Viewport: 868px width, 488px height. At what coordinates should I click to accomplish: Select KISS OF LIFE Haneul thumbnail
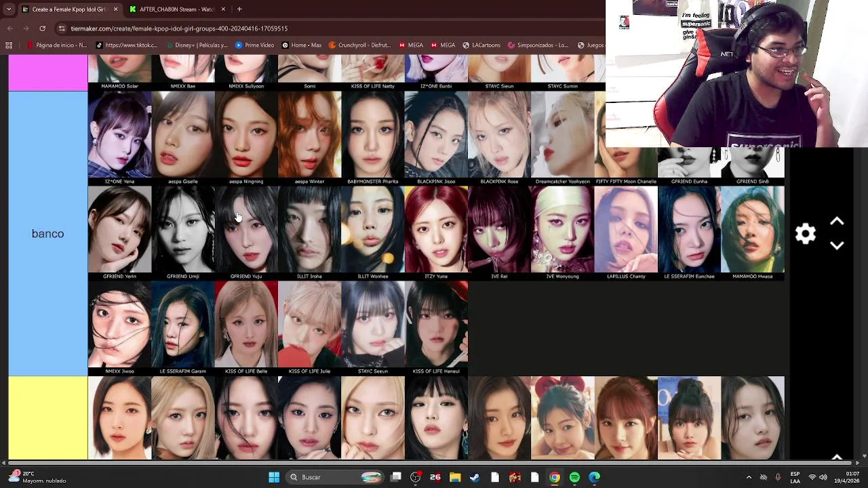pos(436,328)
